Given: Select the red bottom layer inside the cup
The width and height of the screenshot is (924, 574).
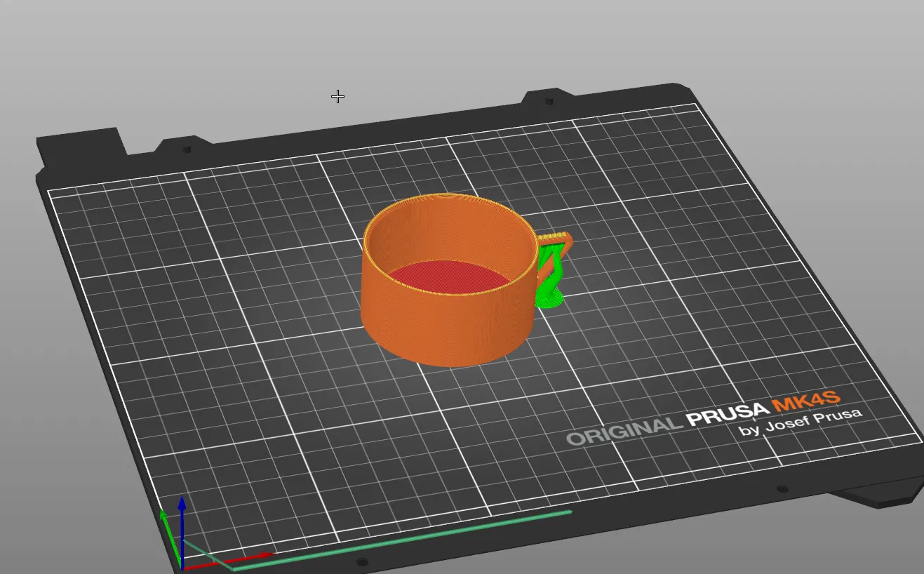Looking at the screenshot, I should point(449,276).
